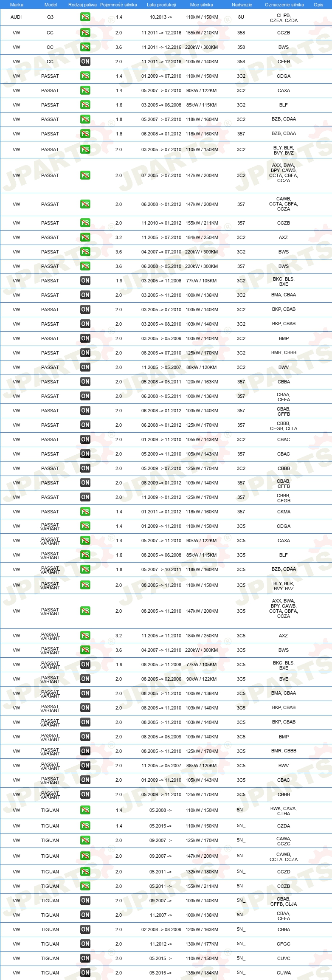This screenshot has height=980, width=332.
Task: Click the petrol icon in the TIGUAN CAWA, CCZC row
Action: (85, 840)
